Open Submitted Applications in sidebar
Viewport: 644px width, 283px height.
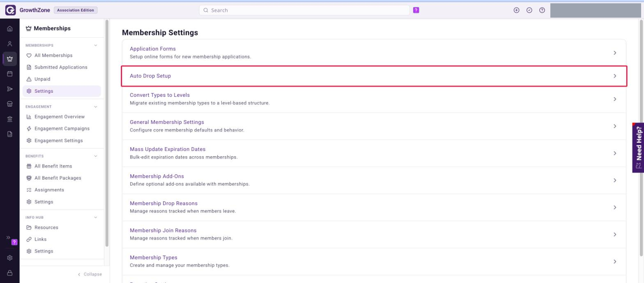(62, 67)
